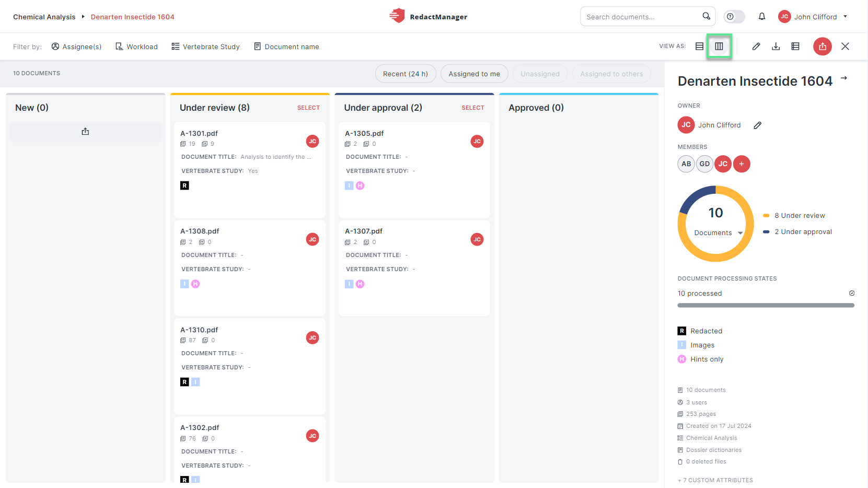
Task: Click Dossier dictionaries entry
Action: (710, 450)
